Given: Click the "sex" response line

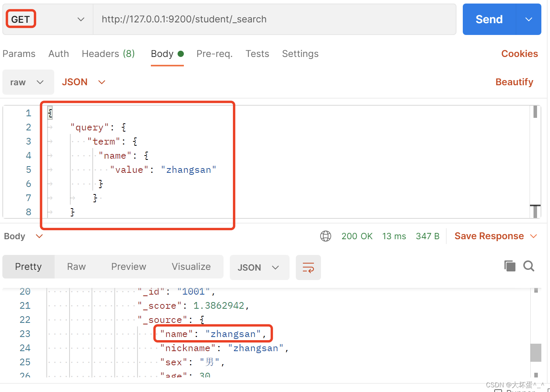Looking at the screenshot, I should [x=192, y=362].
